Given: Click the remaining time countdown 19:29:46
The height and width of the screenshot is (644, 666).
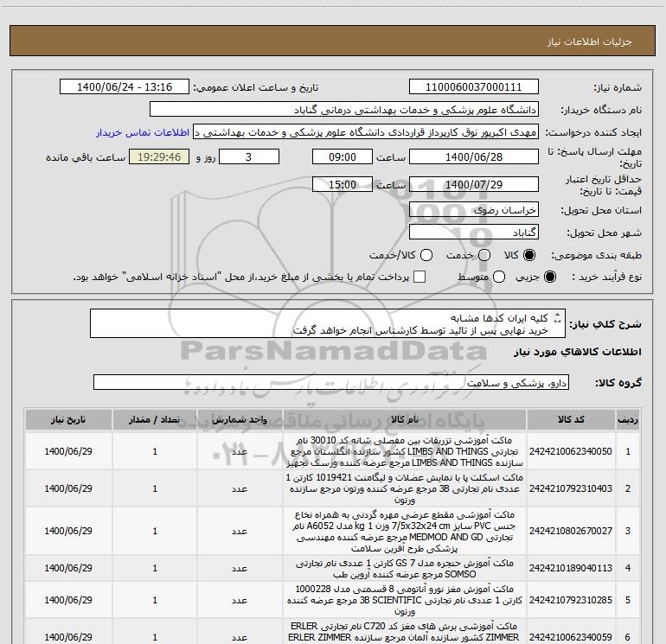Looking at the screenshot, I should click(159, 156).
